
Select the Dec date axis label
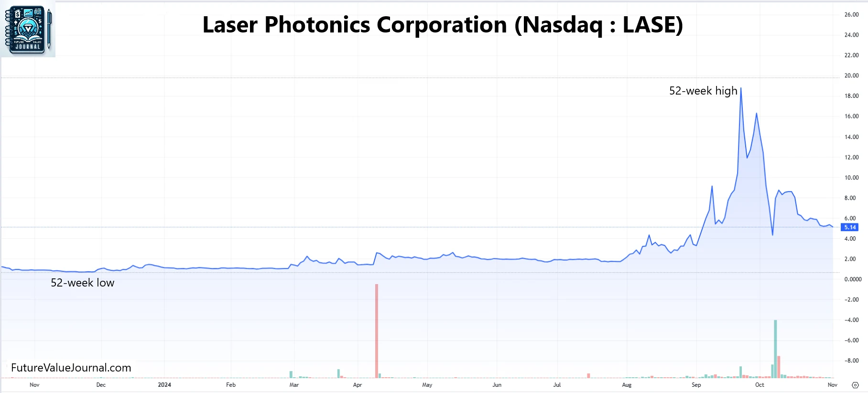coord(101,385)
